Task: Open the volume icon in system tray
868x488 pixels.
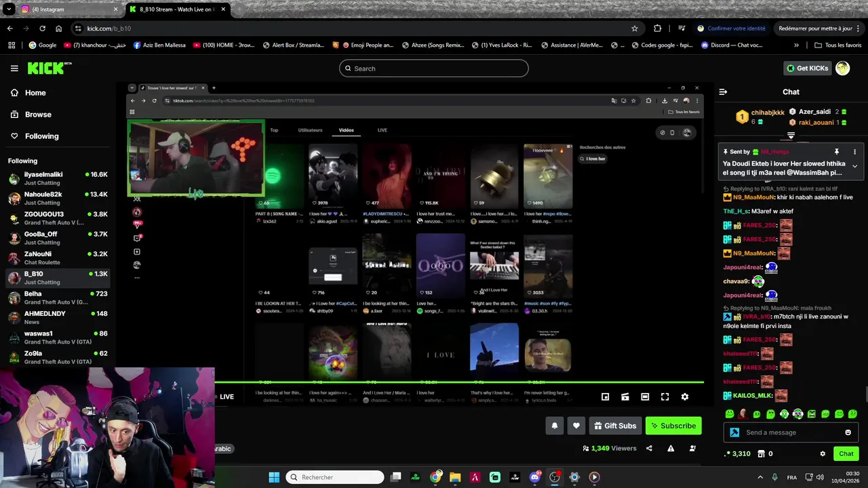Action: 820,477
